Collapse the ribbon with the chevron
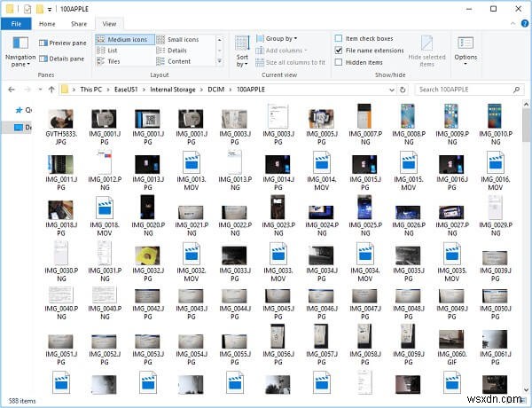The width and height of the screenshot is (532, 408). tap(512, 23)
